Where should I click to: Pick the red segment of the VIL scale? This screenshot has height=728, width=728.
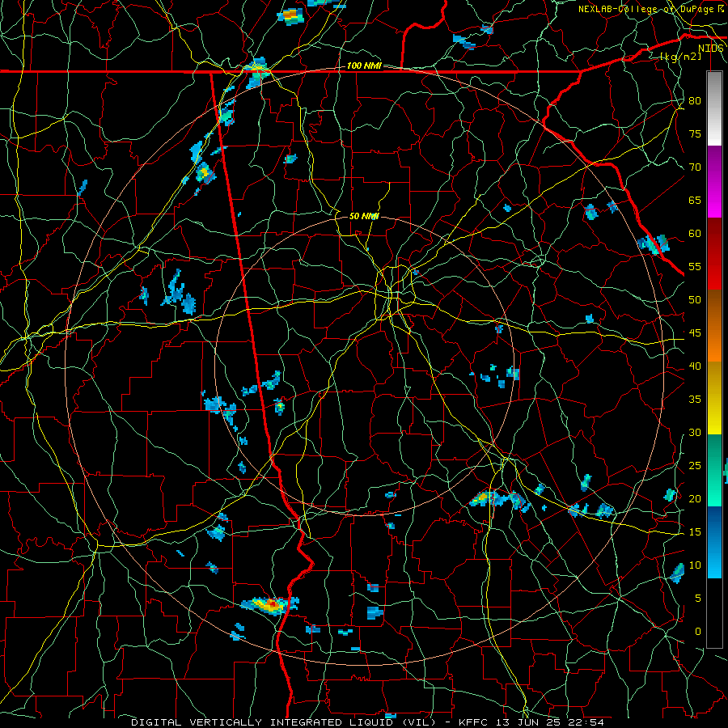click(714, 254)
